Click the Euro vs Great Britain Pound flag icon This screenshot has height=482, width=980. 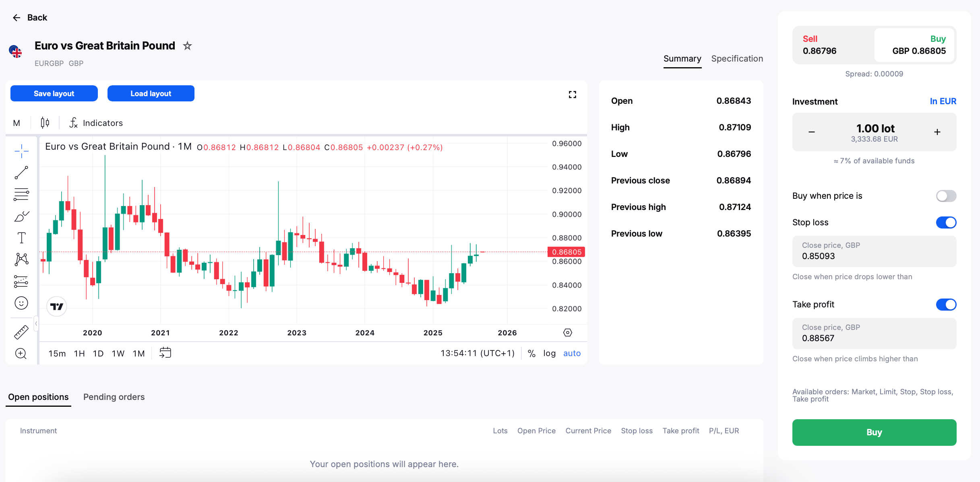(16, 51)
